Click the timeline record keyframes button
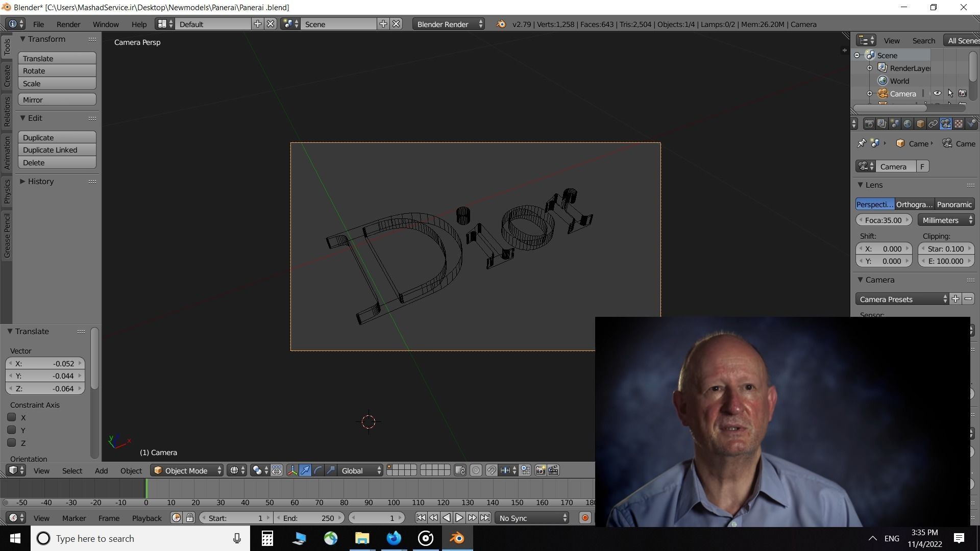This screenshot has height=551, width=980. pos(585,518)
